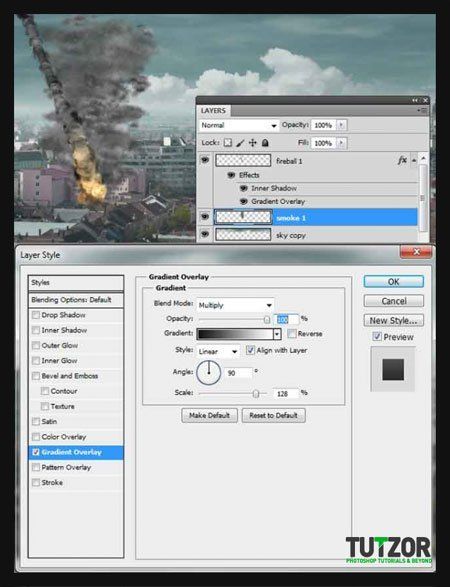
Task: Click the sky copy layer thumbnail
Action: click(x=243, y=235)
